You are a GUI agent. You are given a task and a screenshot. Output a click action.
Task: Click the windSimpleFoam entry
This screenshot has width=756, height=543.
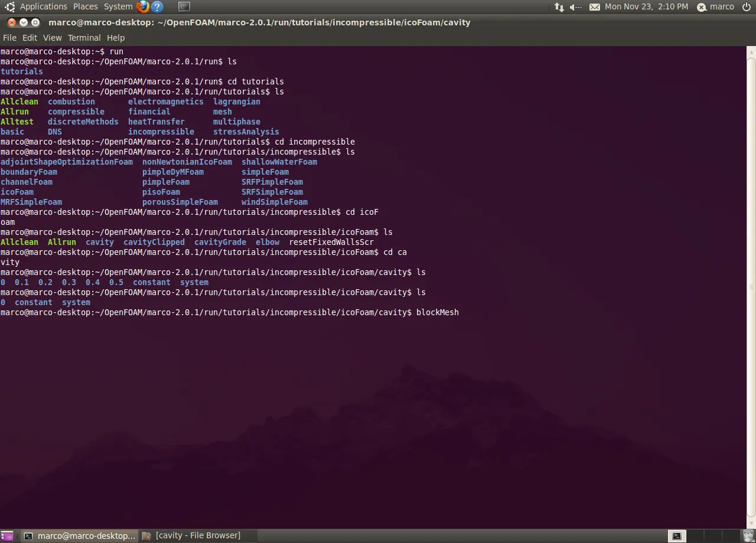coord(275,202)
